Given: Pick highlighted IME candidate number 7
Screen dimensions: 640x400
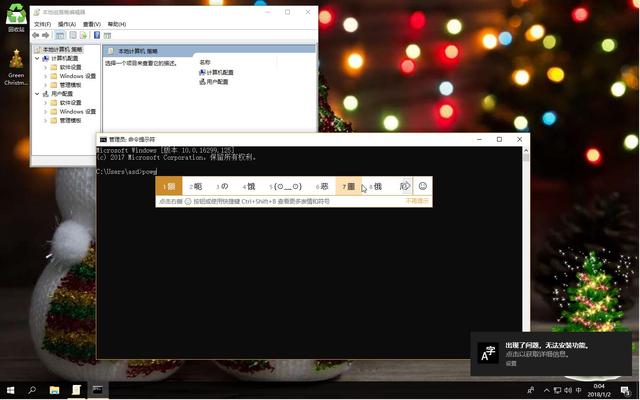Looking at the screenshot, I should [x=348, y=187].
